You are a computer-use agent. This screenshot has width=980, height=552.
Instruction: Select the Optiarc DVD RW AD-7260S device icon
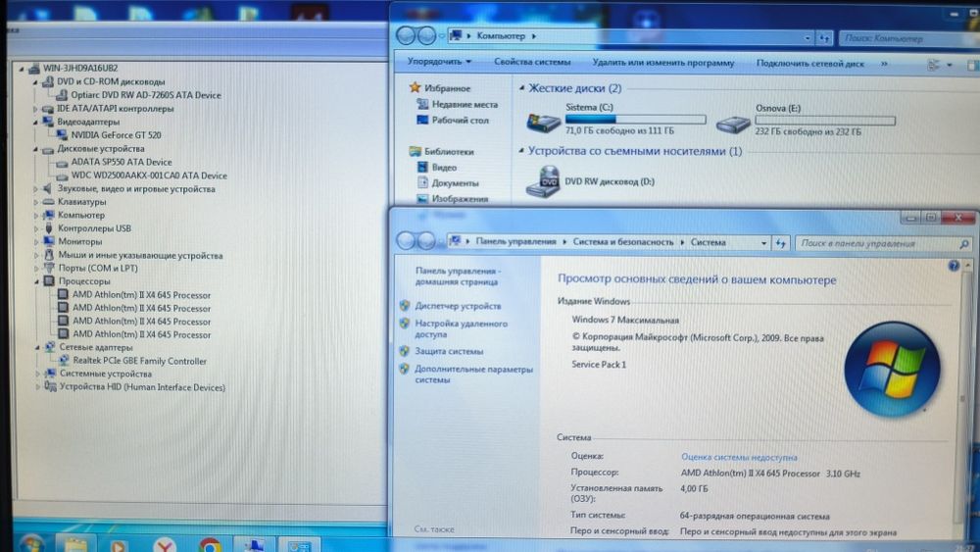tap(61, 96)
